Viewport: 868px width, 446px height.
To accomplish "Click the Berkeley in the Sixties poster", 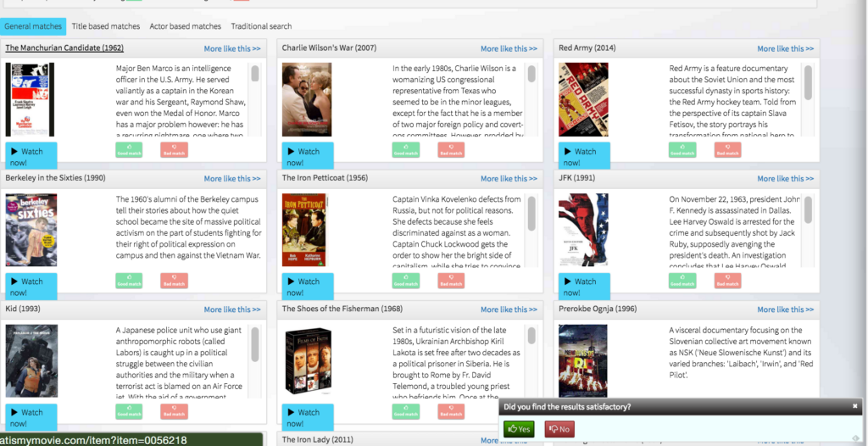I will pyautogui.click(x=31, y=229).
